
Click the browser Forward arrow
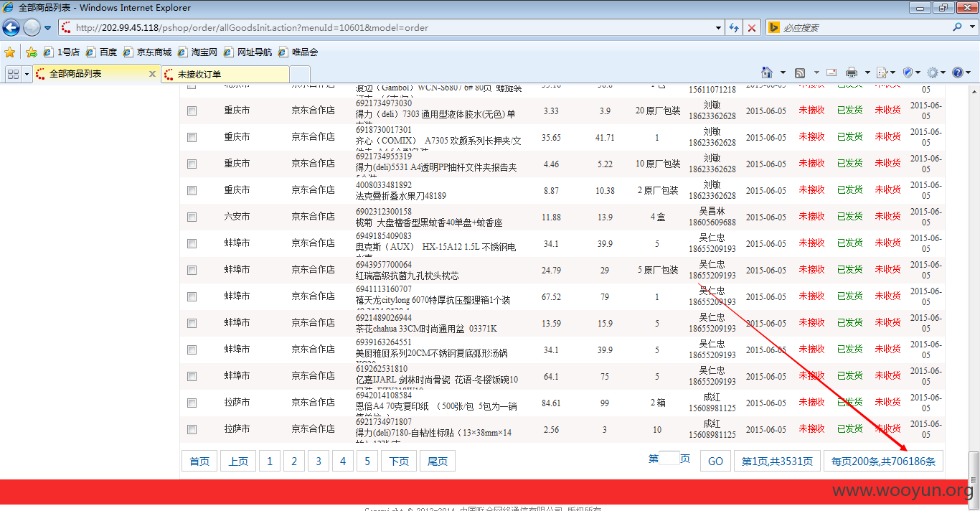pos(32,28)
